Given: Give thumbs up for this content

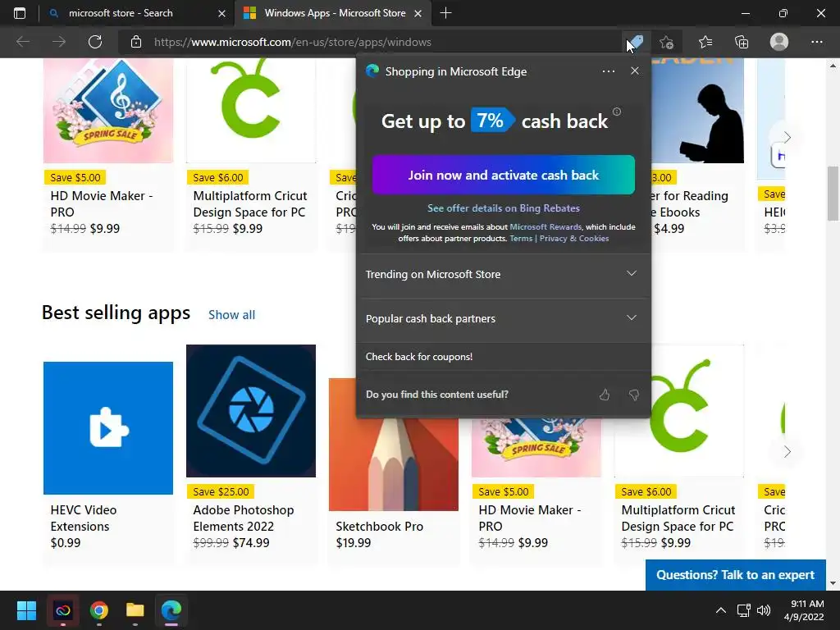Looking at the screenshot, I should click(605, 395).
